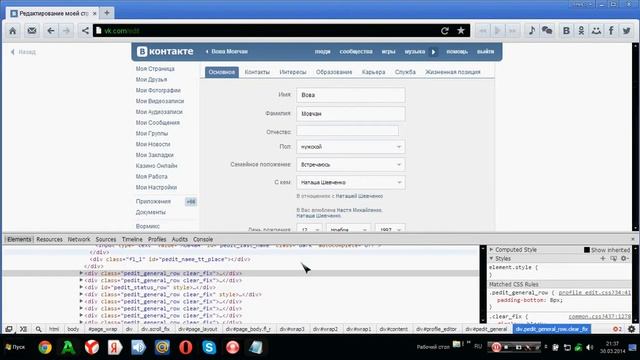Open Skype from the taskbar
The image size is (640, 360).
209,347
